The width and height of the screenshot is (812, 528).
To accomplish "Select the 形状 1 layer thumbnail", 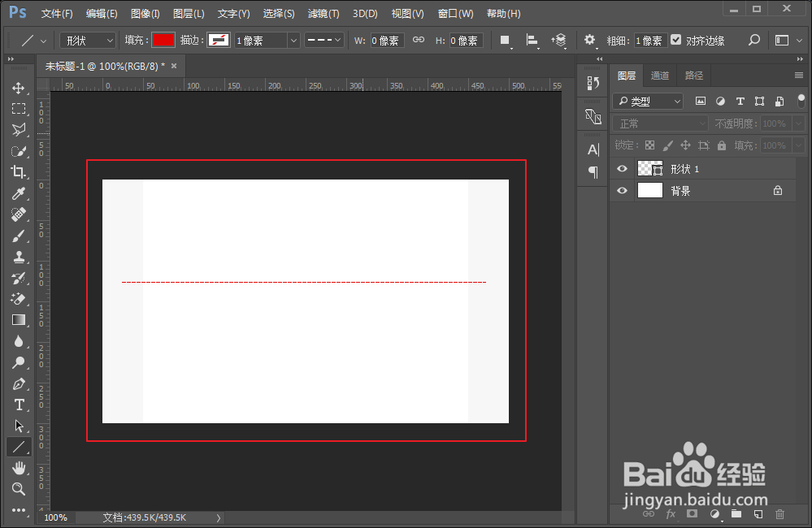I will click(650, 169).
